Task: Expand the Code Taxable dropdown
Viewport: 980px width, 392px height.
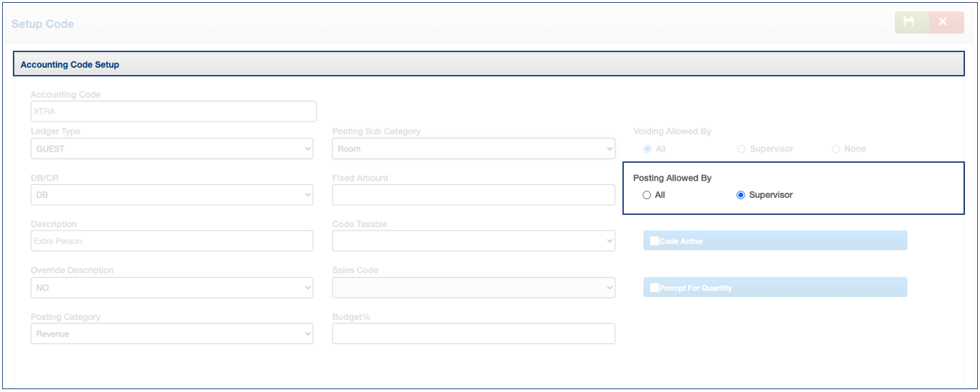Action: point(473,241)
